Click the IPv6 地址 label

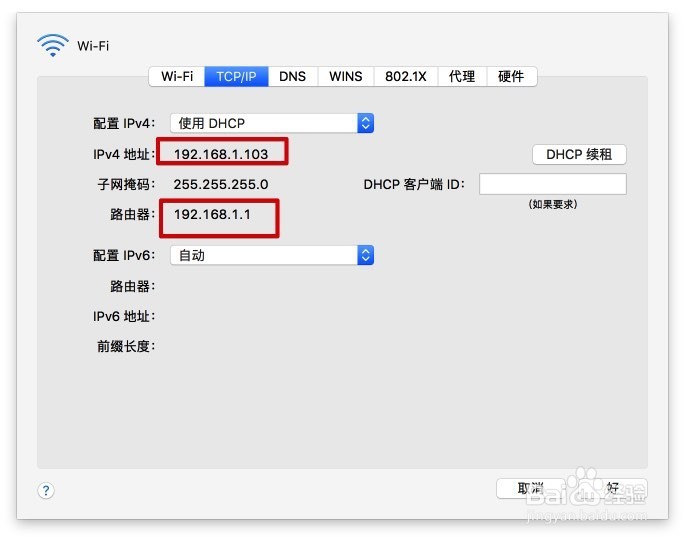click(x=124, y=316)
